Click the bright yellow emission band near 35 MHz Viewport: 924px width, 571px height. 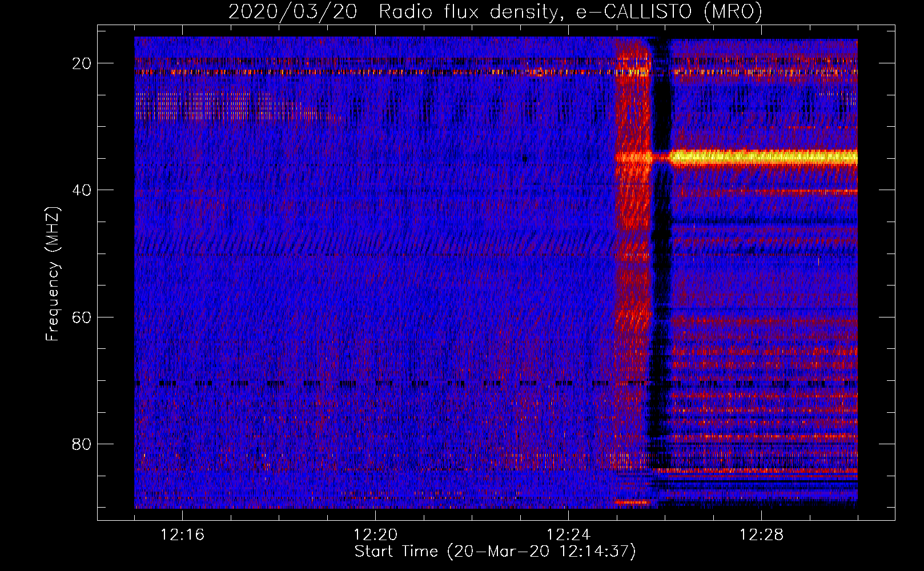(x=764, y=157)
